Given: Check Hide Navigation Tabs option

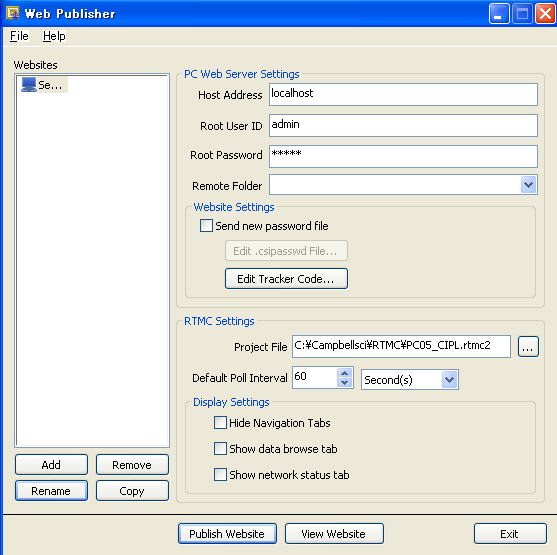Looking at the screenshot, I should coord(220,423).
